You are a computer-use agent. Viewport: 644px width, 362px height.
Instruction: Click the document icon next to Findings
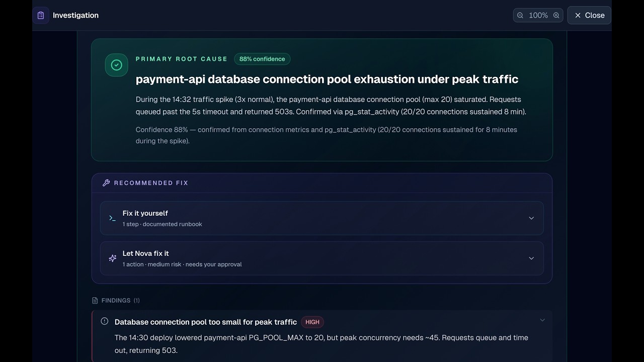(x=95, y=301)
